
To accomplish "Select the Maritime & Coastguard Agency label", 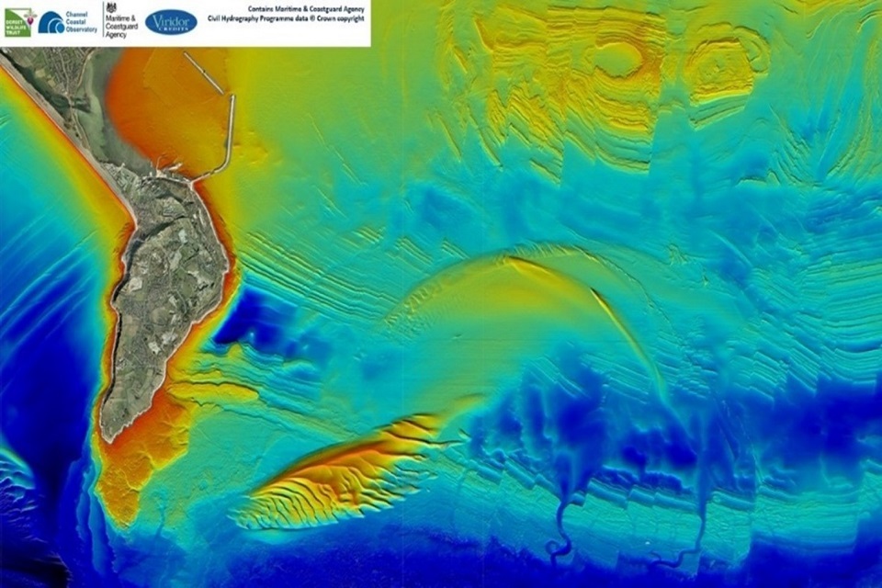I will [121, 27].
